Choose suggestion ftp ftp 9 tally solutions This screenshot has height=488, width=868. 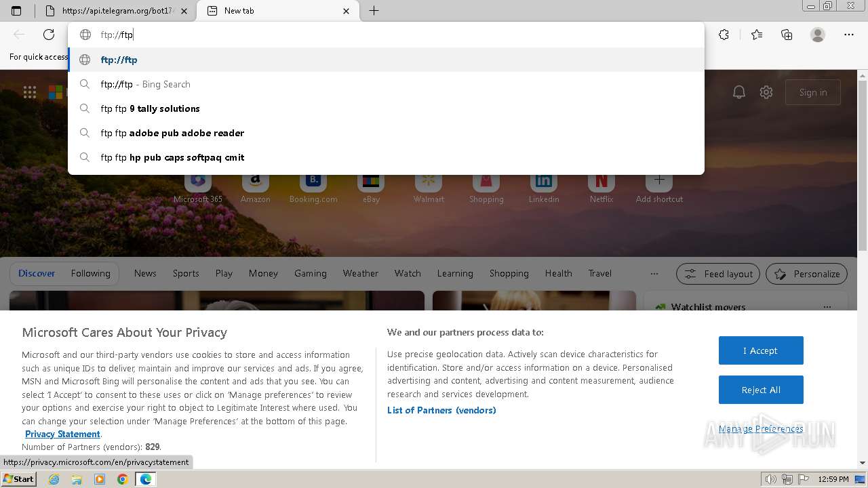point(387,108)
